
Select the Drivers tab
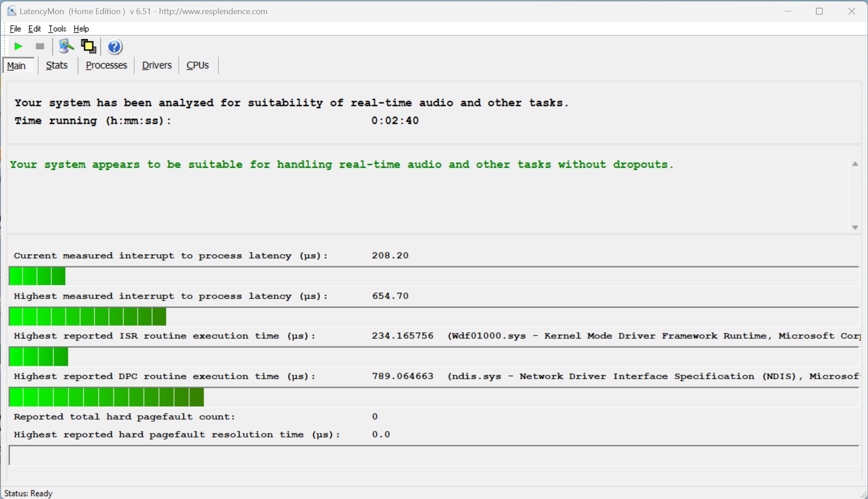point(156,65)
